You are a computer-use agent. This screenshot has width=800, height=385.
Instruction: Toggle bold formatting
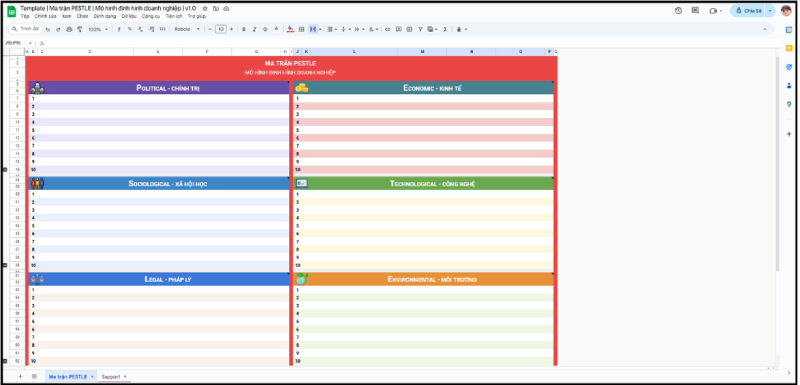pyautogui.click(x=244, y=30)
